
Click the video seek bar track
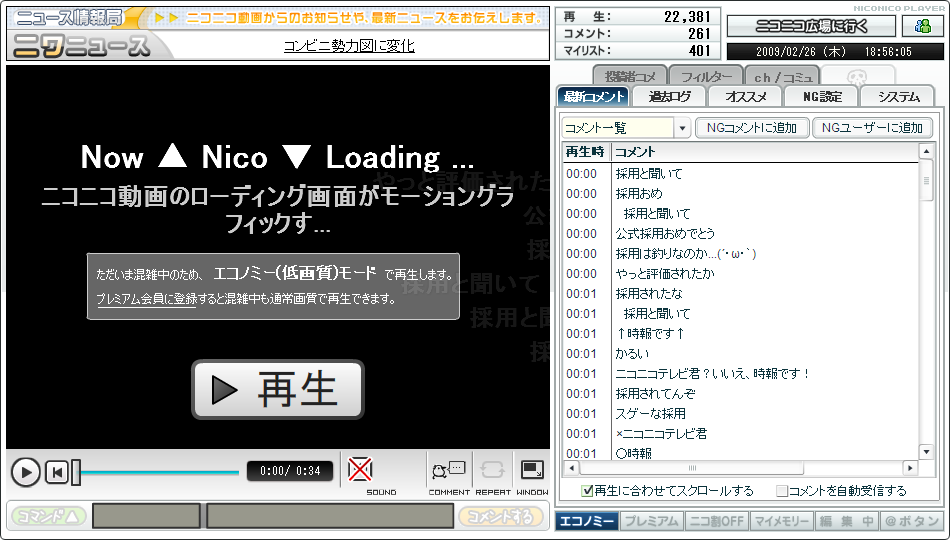pos(160,472)
